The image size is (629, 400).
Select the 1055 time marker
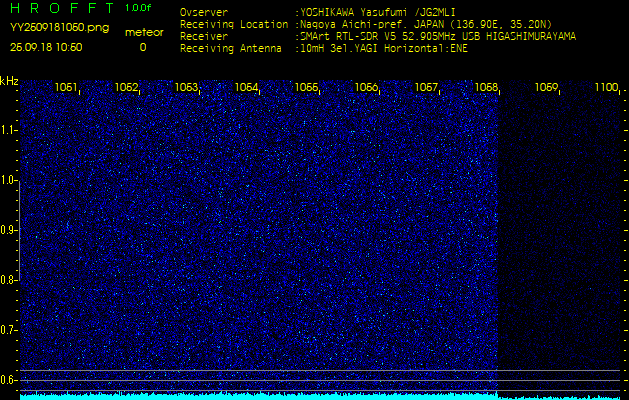[306, 88]
